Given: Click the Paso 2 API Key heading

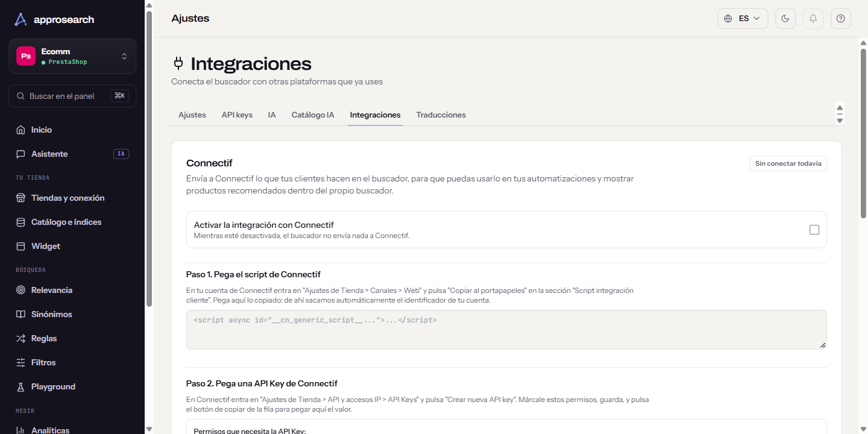Looking at the screenshot, I should click(x=262, y=383).
